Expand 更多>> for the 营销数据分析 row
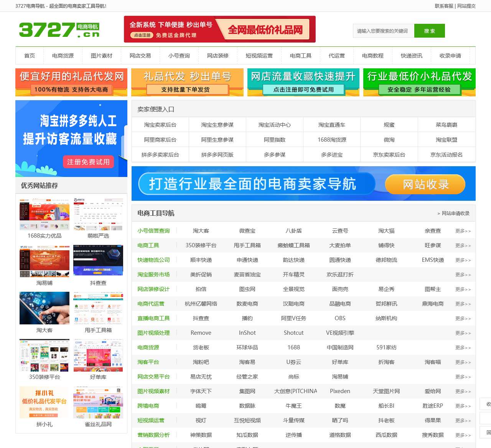The image size is (491, 448). click(463, 435)
